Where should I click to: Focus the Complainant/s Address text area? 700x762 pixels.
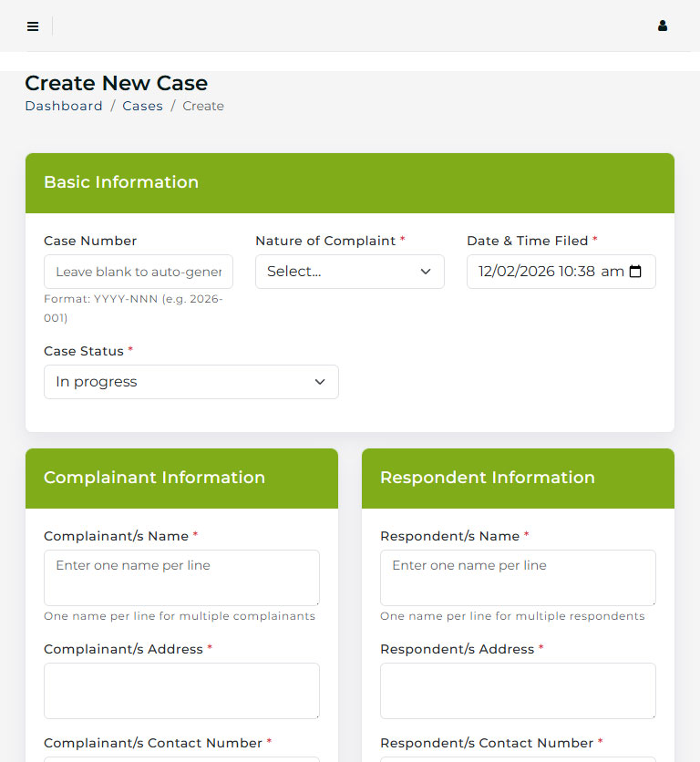tap(181, 690)
